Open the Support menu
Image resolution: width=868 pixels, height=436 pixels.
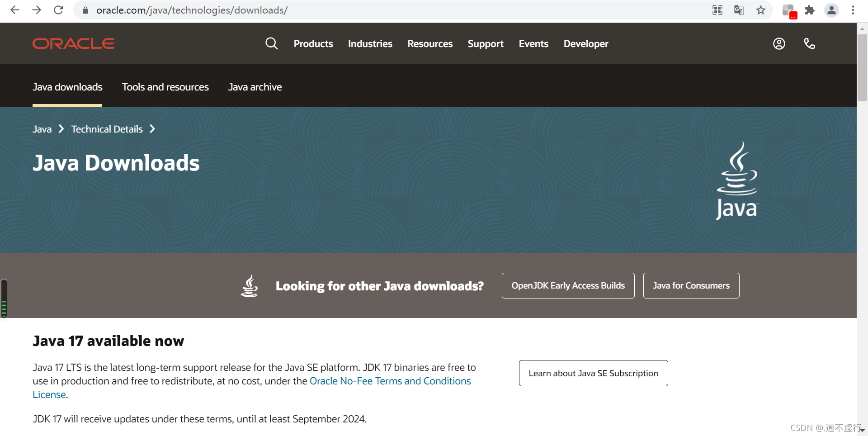coord(486,43)
